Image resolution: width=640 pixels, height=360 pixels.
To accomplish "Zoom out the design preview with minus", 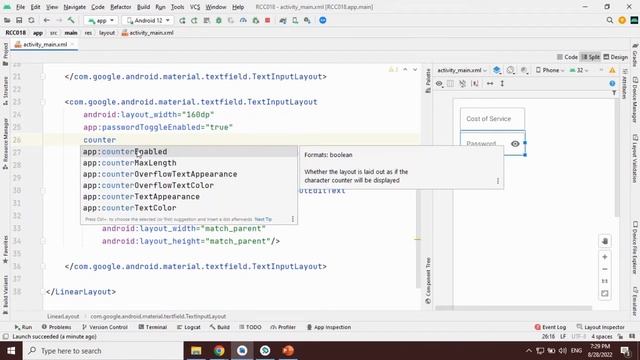I will point(605,269).
